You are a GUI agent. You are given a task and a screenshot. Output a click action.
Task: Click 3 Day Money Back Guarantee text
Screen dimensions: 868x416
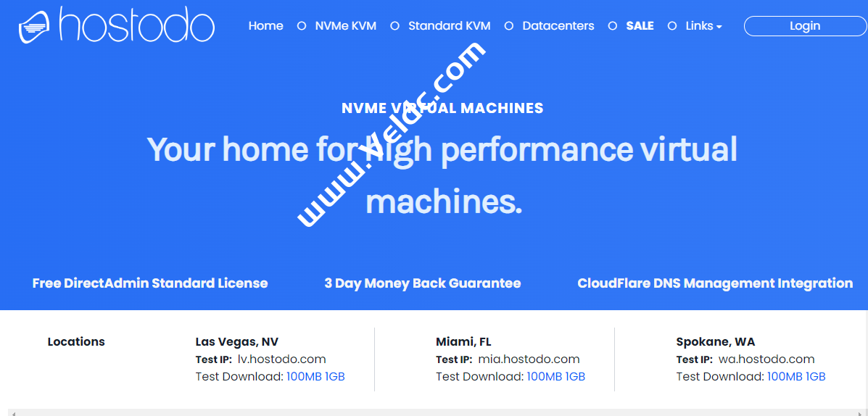[422, 283]
